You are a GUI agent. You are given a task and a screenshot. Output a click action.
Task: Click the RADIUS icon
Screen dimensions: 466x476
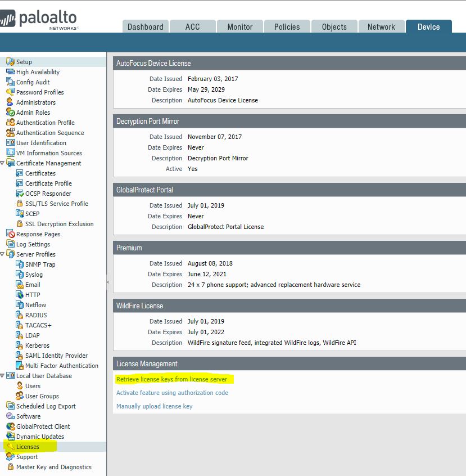click(20, 315)
